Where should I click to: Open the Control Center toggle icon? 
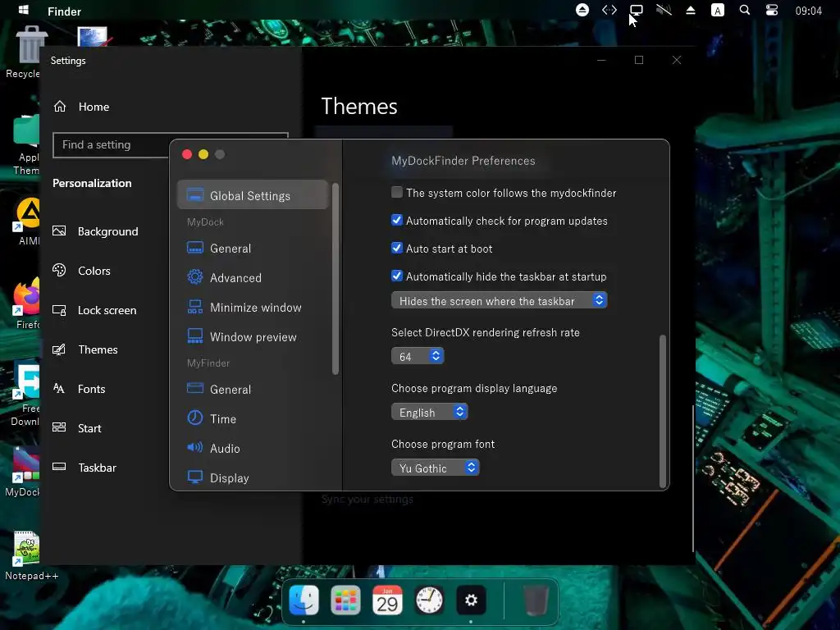tap(771, 10)
